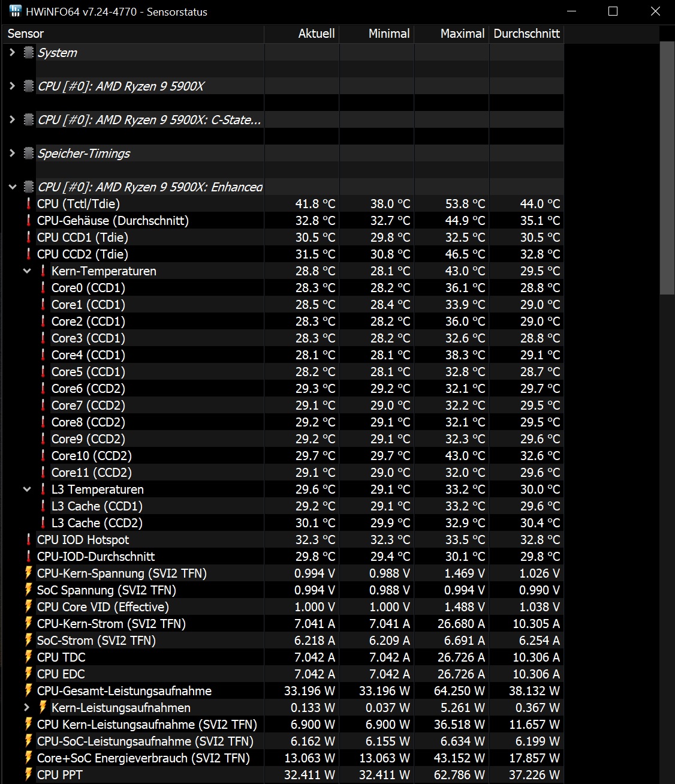Maximize the HWiNFO64 window
Viewport: 675px width, 784px height.
[x=613, y=11]
